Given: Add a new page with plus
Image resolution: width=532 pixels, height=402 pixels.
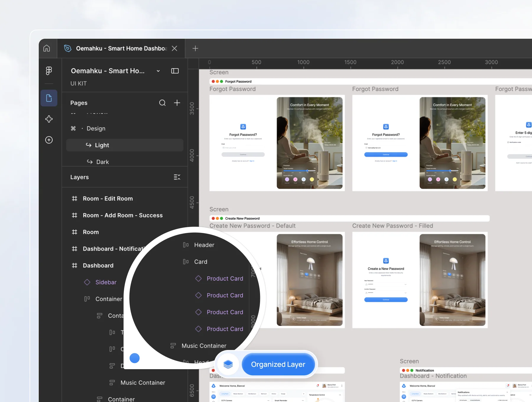Looking at the screenshot, I should coord(177,103).
